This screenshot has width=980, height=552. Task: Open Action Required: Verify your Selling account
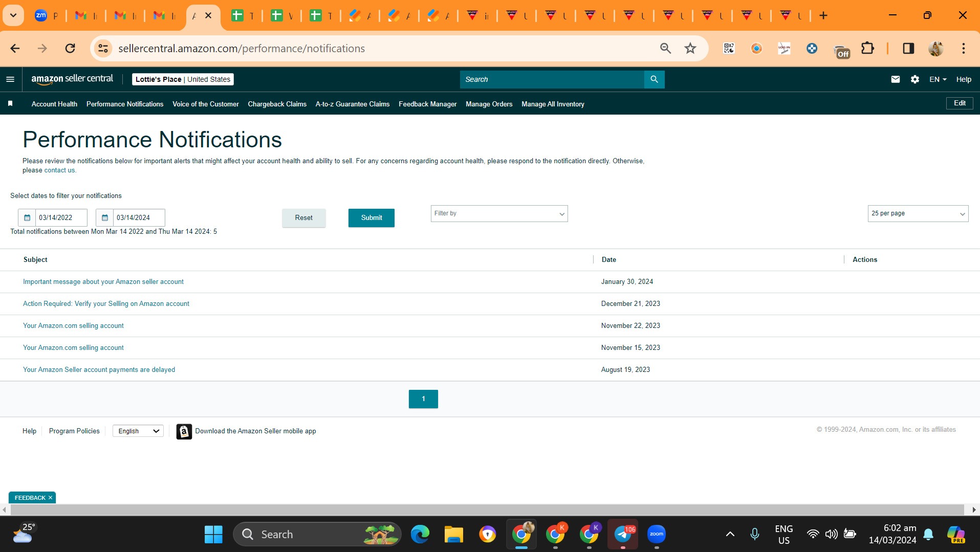point(106,304)
